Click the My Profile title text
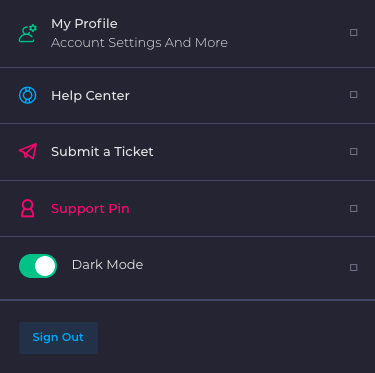 (84, 24)
